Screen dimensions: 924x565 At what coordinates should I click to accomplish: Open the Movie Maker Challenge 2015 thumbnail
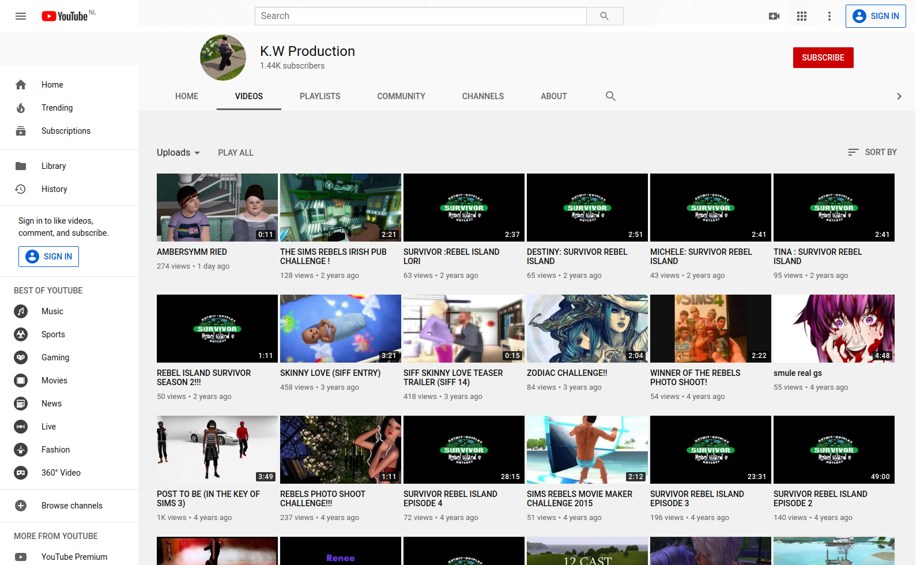click(587, 450)
